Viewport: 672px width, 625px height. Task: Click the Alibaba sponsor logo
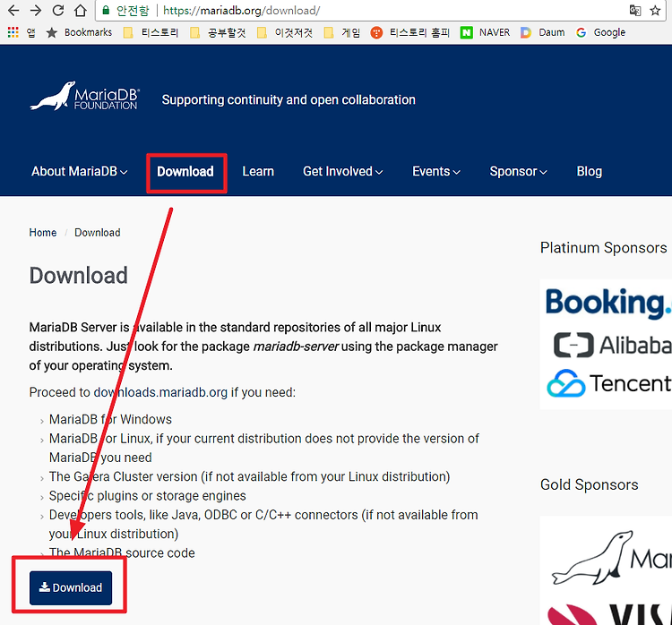(x=613, y=345)
